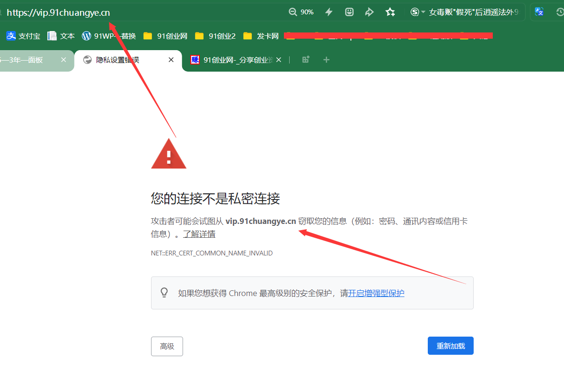
Task: Click the blue 重新加载 reload button
Action: pyautogui.click(x=450, y=346)
